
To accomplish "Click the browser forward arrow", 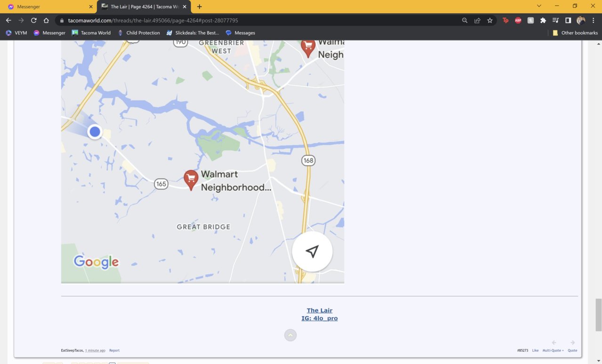I will pos(21,20).
